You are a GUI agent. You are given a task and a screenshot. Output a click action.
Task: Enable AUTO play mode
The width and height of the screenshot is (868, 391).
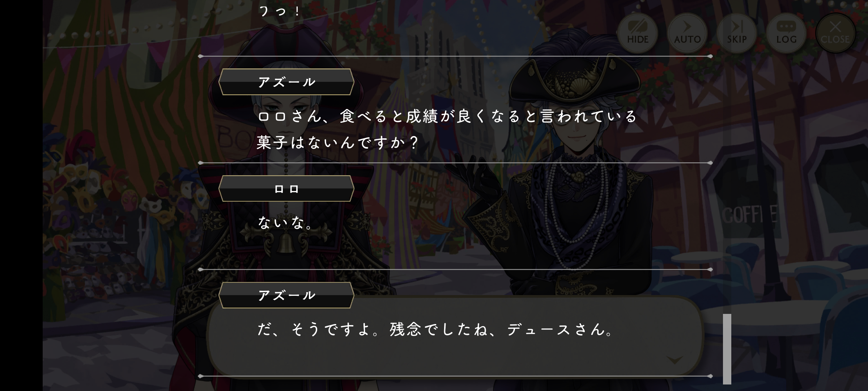click(687, 33)
